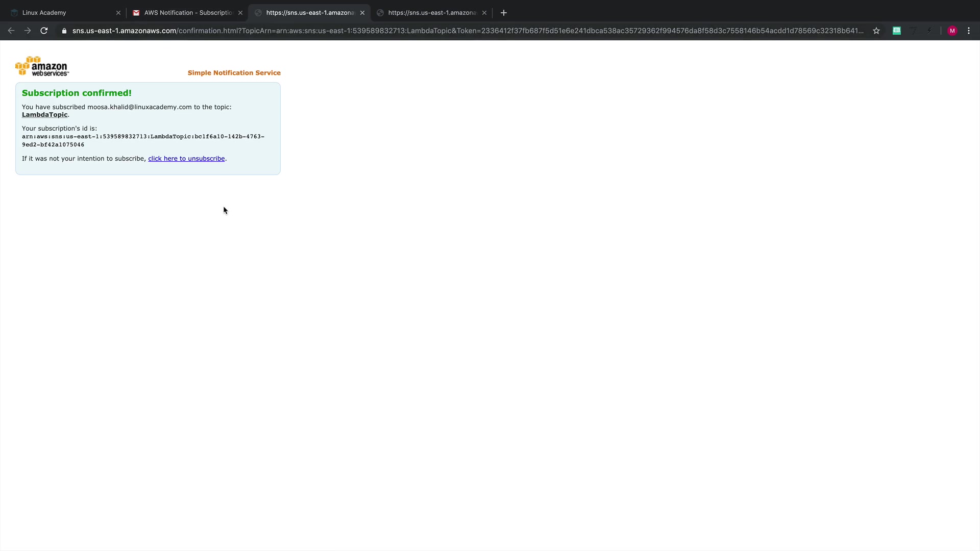Close the Linux Academy tab
980x551 pixels.
[x=118, y=13]
